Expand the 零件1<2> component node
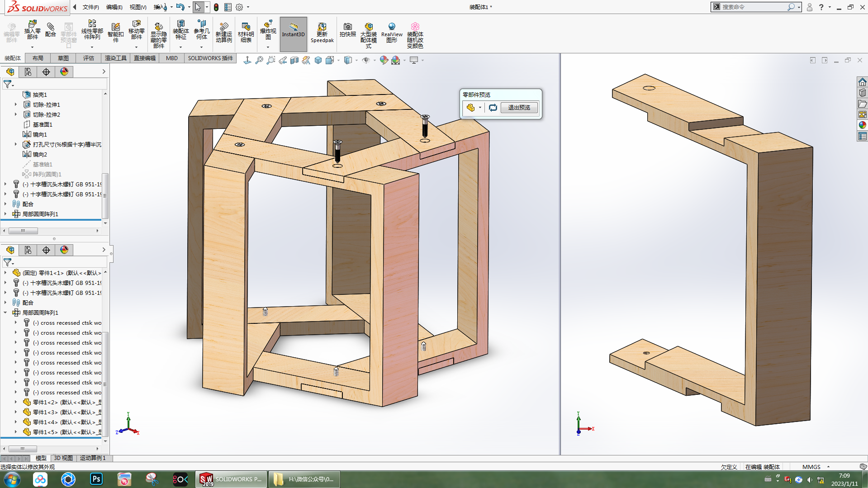 15,402
